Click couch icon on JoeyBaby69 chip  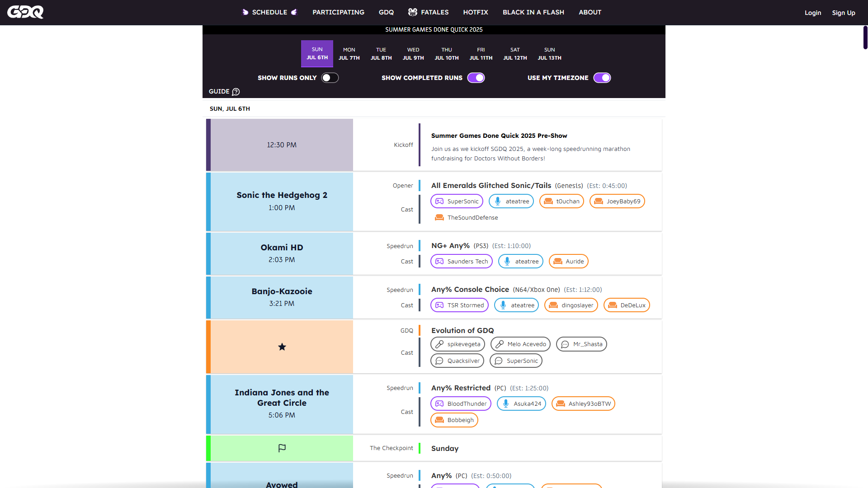coord(599,202)
